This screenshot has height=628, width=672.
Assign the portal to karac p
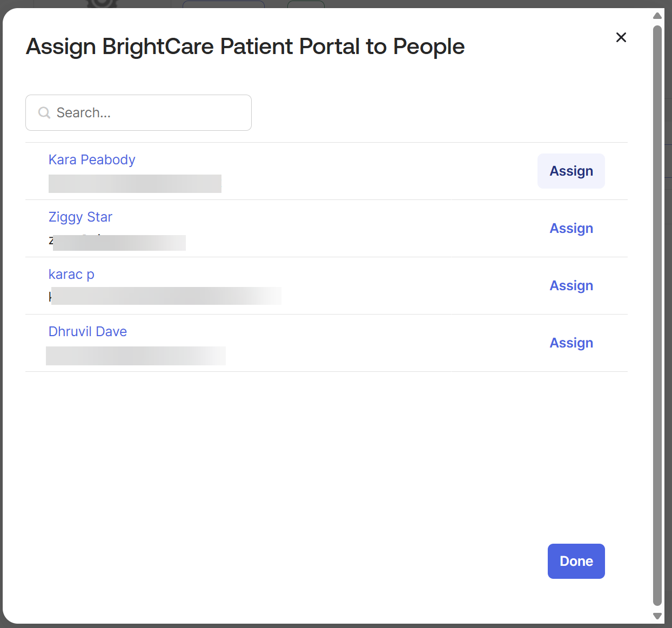(x=571, y=286)
